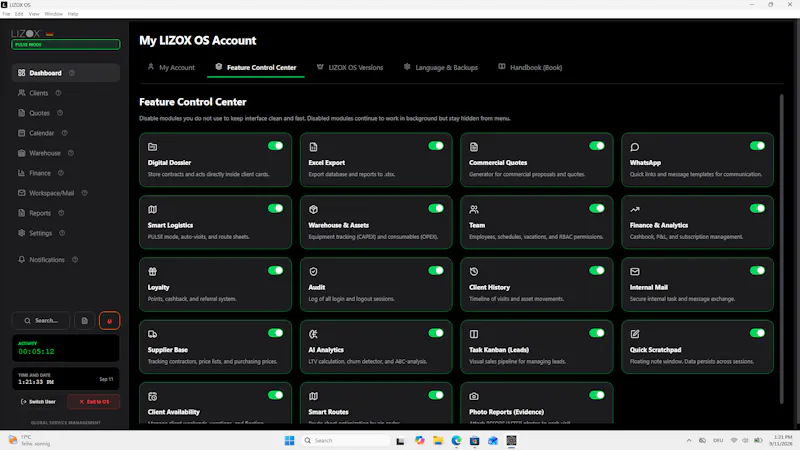Turn off the Team module toggle
Image resolution: width=800 pixels, height=450 pixels.
(597, 208)
